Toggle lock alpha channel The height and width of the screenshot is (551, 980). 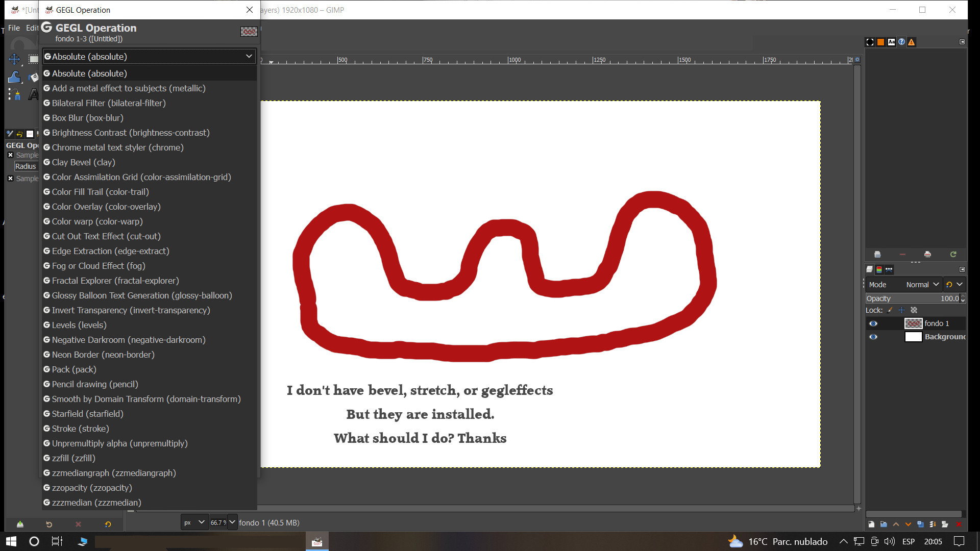click(914, 310)
